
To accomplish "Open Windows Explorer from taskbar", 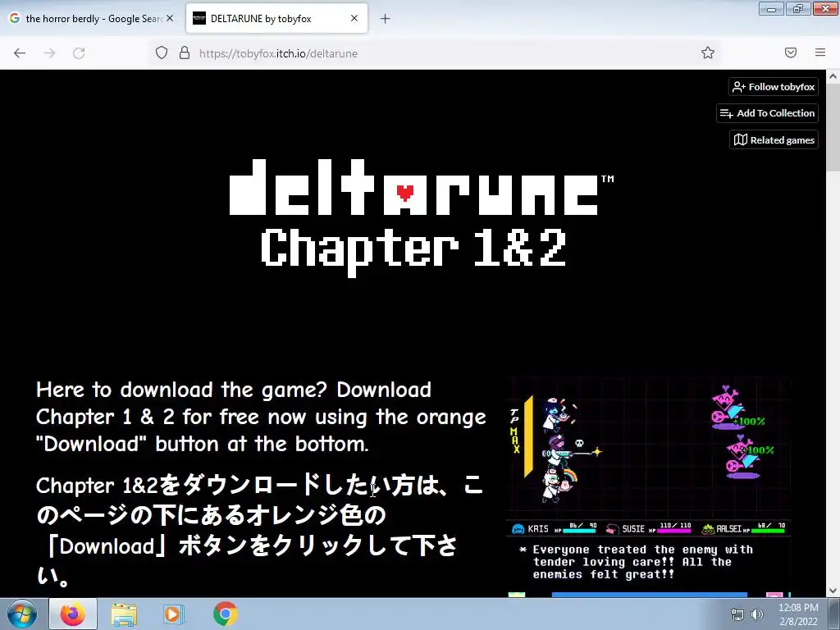I will coord(124,614).
